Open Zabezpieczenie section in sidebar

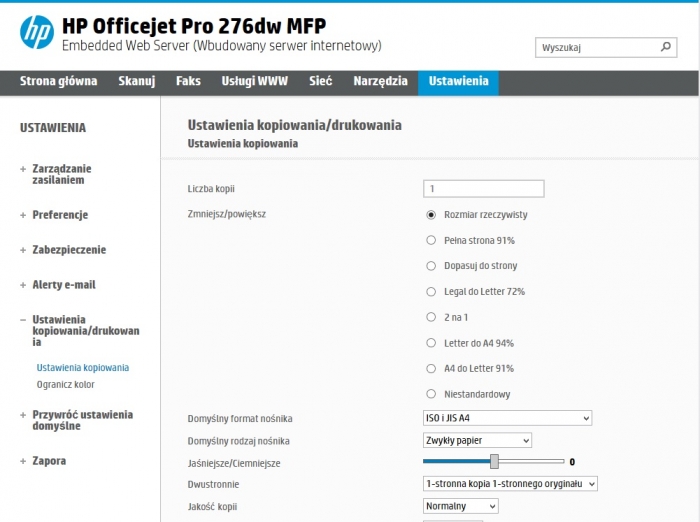(x=69, y=250)
